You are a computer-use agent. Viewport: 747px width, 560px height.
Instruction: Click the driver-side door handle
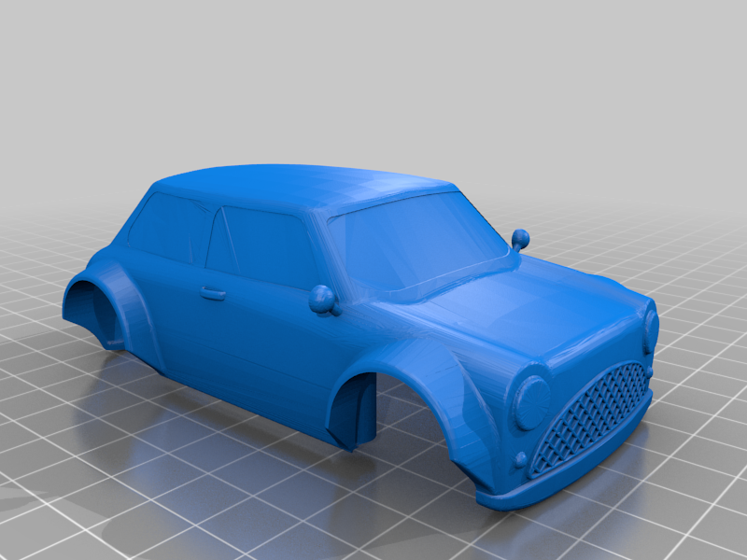coord(213,291)
